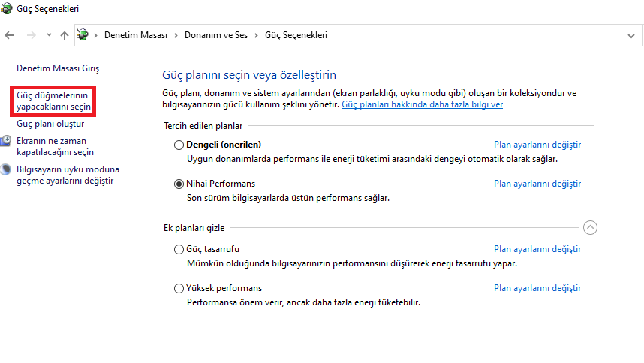Select the Dengeli (önerilen) power plan
This screenshot has height=363, width=644.
point(179,145)
